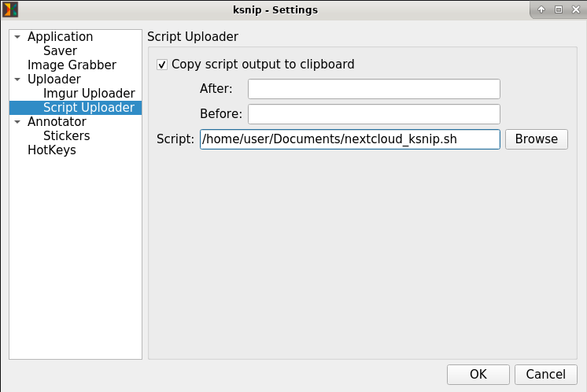The image size is (587, 392).
Task: Click the After: label
Action: tap(216, 89)
